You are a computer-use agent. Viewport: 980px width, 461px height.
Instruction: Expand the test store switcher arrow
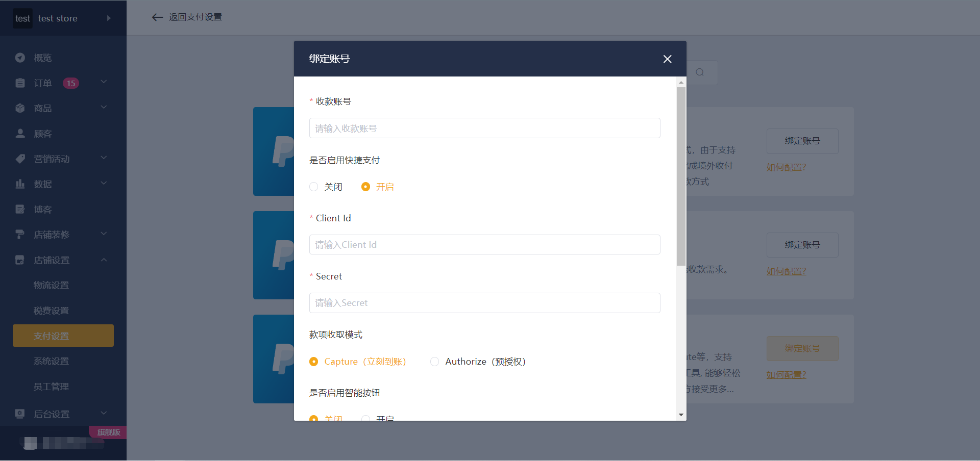click(x=109, y=18)
